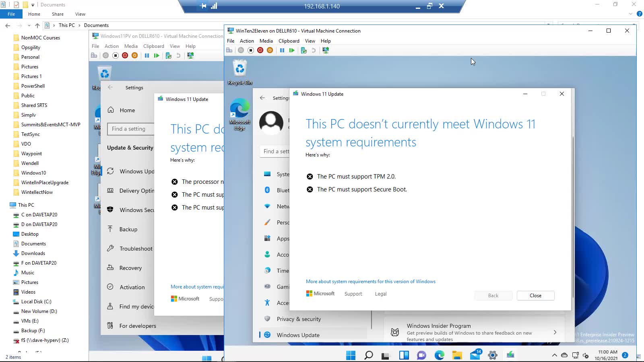Open Settings gear on Windows 11 taskbar
Image resolution: width=644 pixels, height=362 pixels.
tap(493, 355)
